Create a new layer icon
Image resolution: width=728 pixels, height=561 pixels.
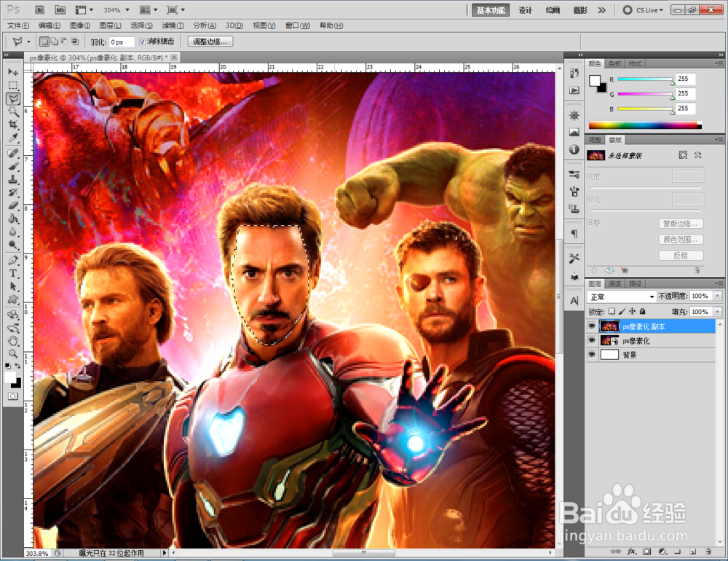point(692,552)
